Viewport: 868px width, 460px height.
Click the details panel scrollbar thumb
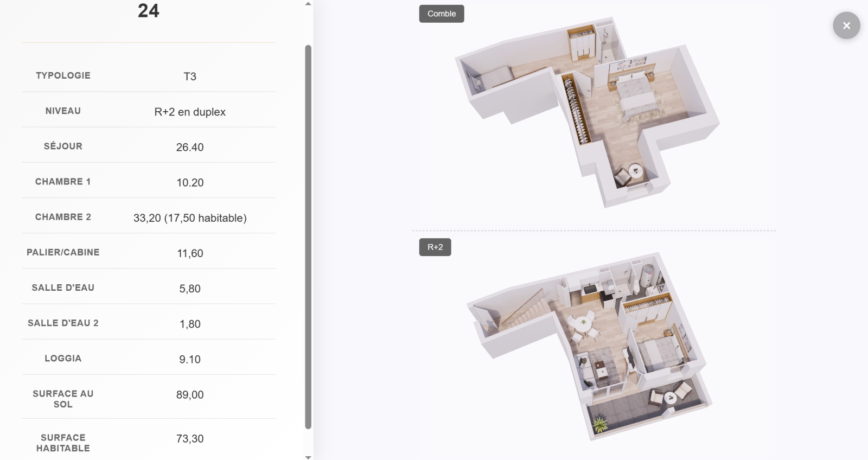(308, 237)
